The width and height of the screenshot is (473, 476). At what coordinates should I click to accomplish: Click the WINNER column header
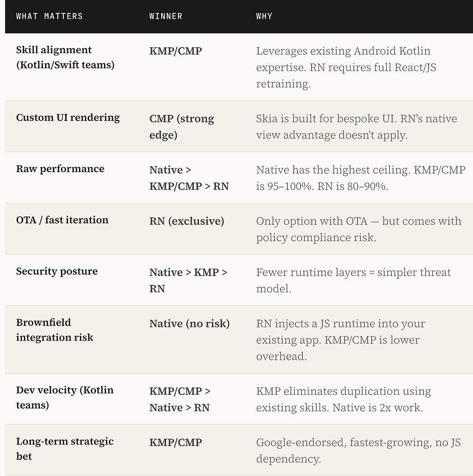coord(165,16)
